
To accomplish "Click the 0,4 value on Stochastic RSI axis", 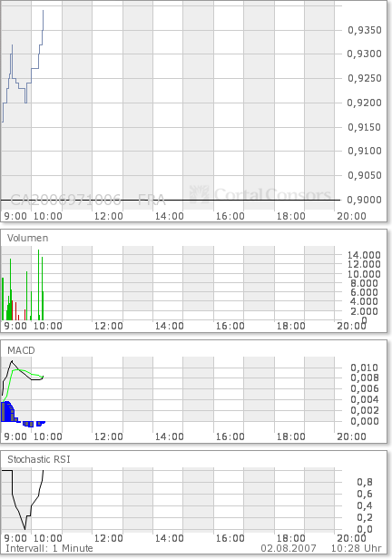I will pos(365,505).
